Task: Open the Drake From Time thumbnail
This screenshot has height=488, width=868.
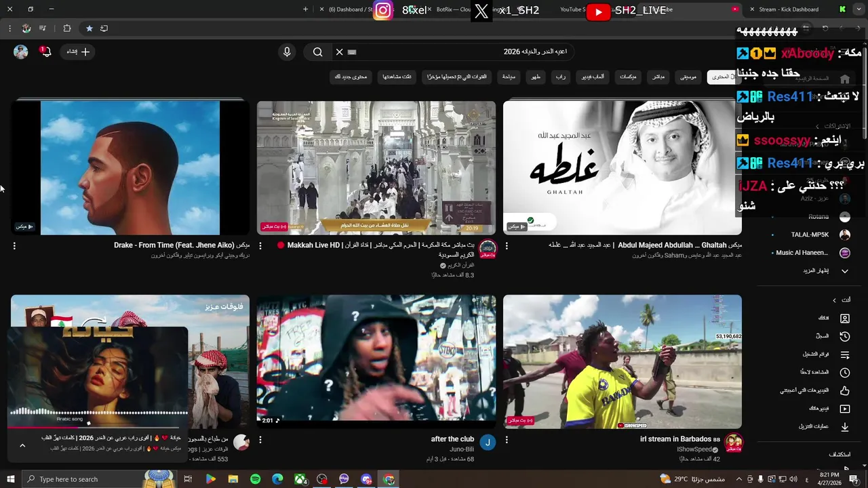Action: click(130, 167)
